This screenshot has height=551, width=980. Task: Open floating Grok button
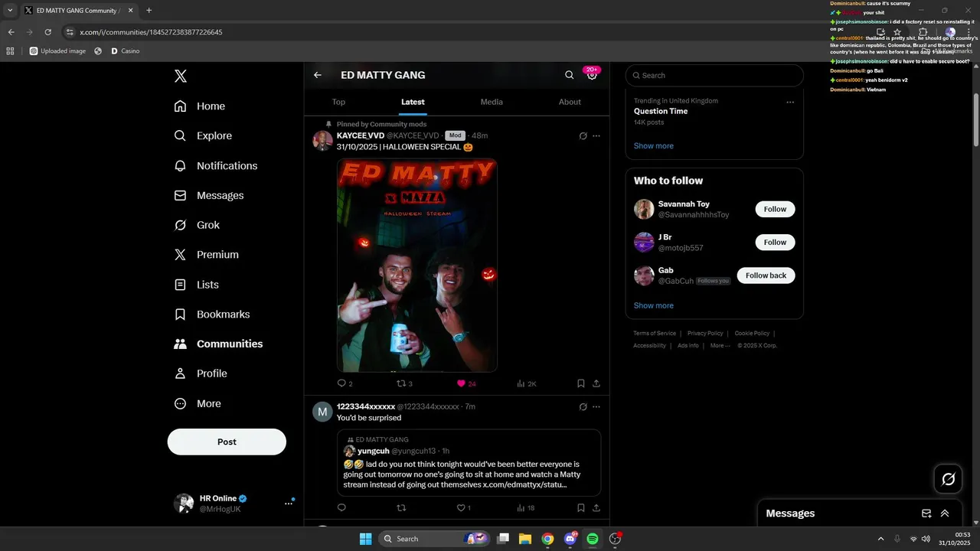[948, 479]
